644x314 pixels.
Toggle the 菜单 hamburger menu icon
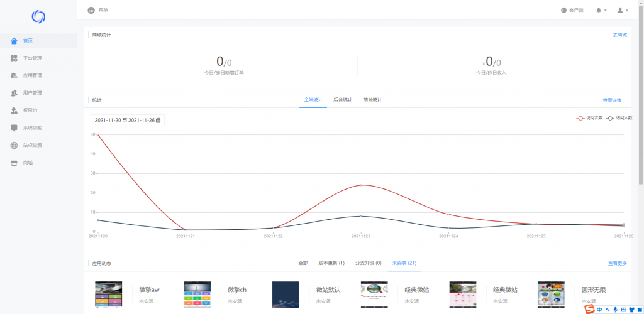point(92,10)
